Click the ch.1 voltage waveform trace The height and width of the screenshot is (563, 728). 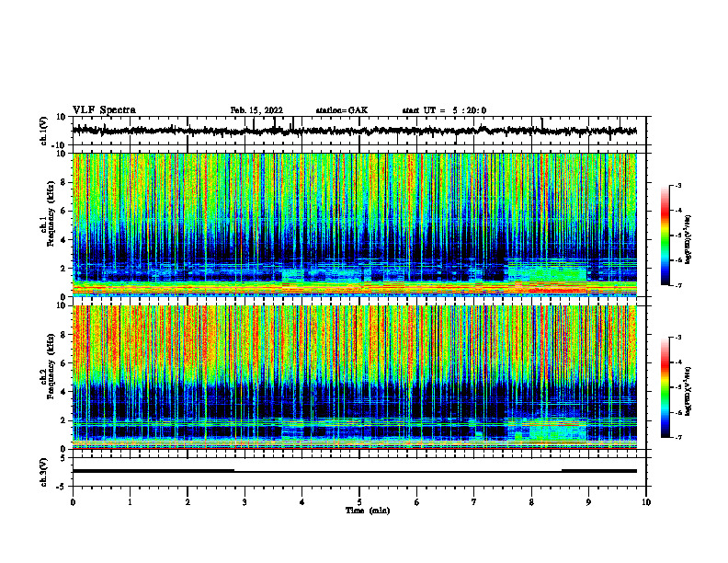tap(354, 131)
